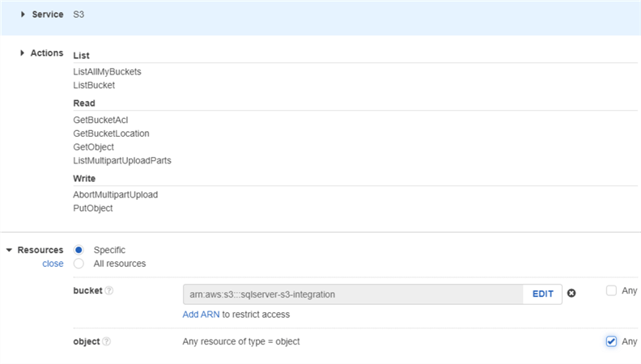
Task: Click the GetBucketAcl action
Action: pos(100,120)
